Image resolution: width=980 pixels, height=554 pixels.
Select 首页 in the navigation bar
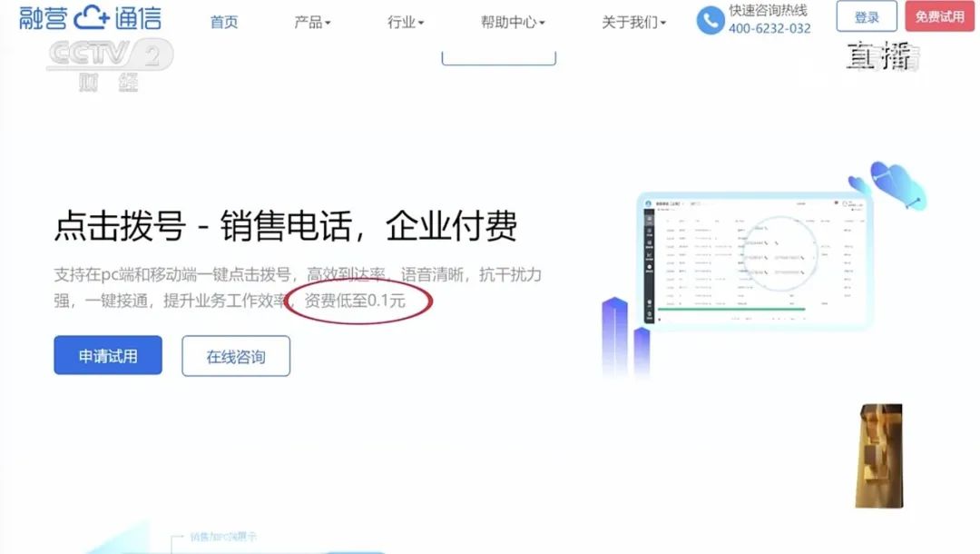(224, 22)
